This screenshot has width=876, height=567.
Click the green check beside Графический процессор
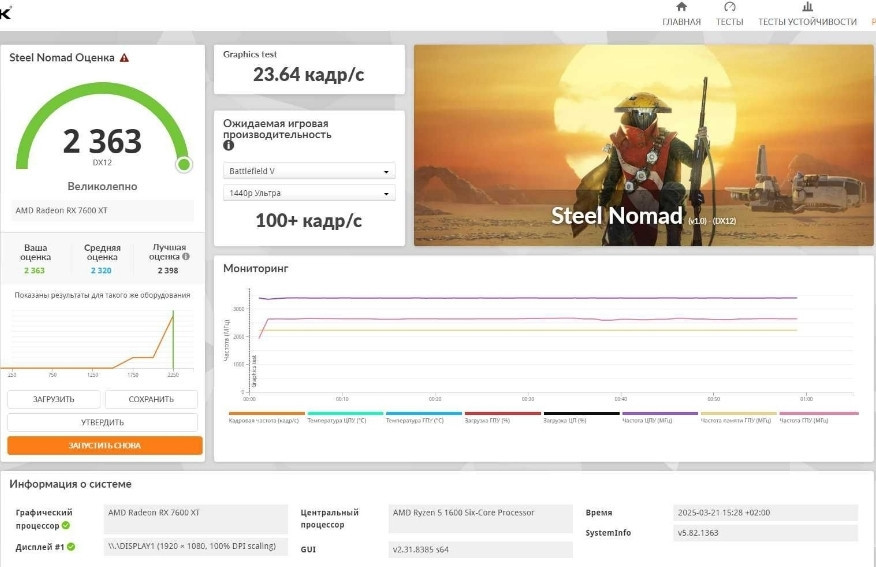pos(66,525)
